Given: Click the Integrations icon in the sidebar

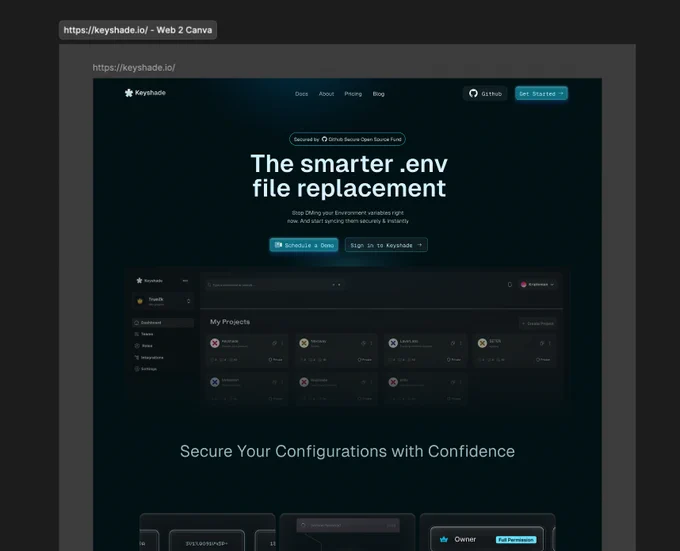Looking at the screenshot, I should [137, 358].
